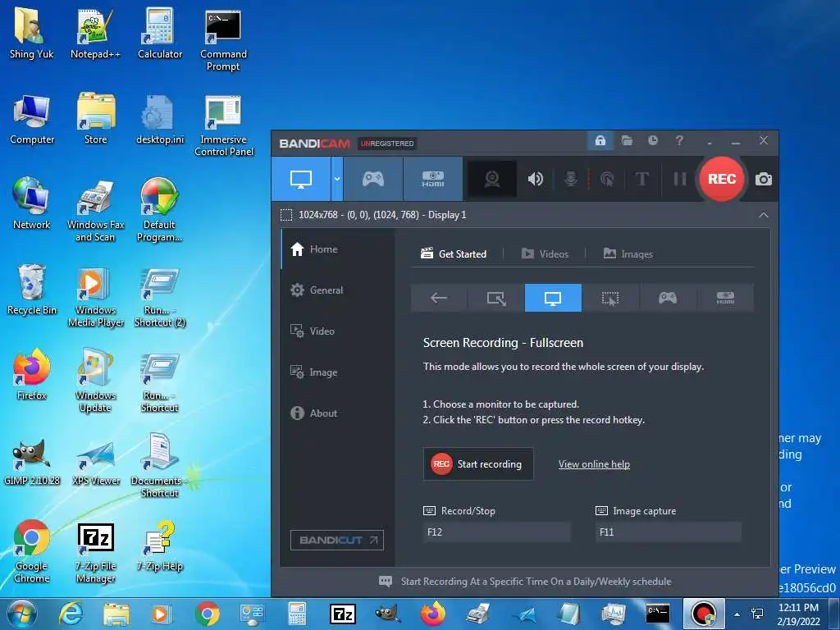Image resolution: width=840 pixels, height=630 pixels.
Task: Open the Windows Start button
Action: coord(21,614)
